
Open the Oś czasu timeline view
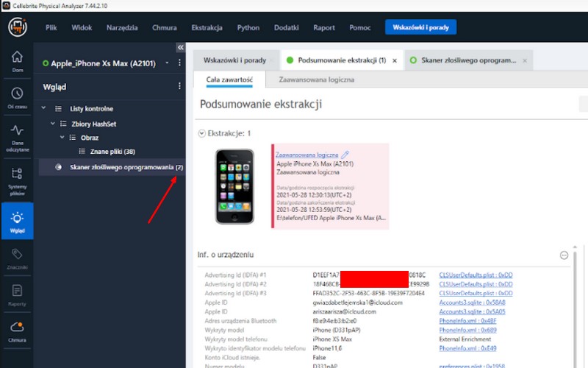coord(17,98)
